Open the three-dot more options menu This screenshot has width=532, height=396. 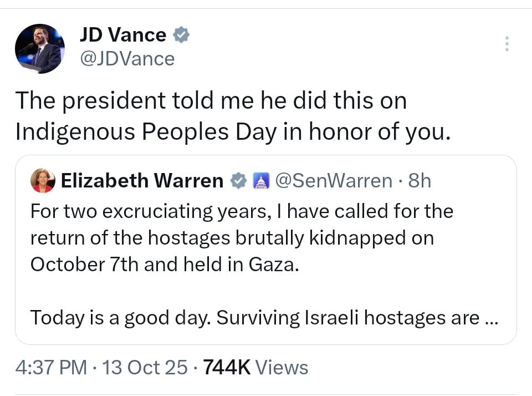pos(507,44)
